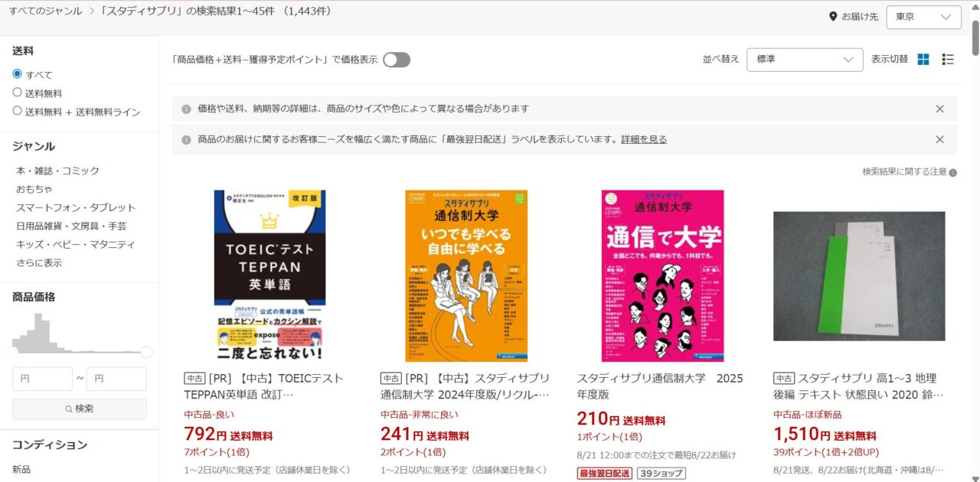
Task: Select the 送料無料 radio option
Action: tap(18, 93)
